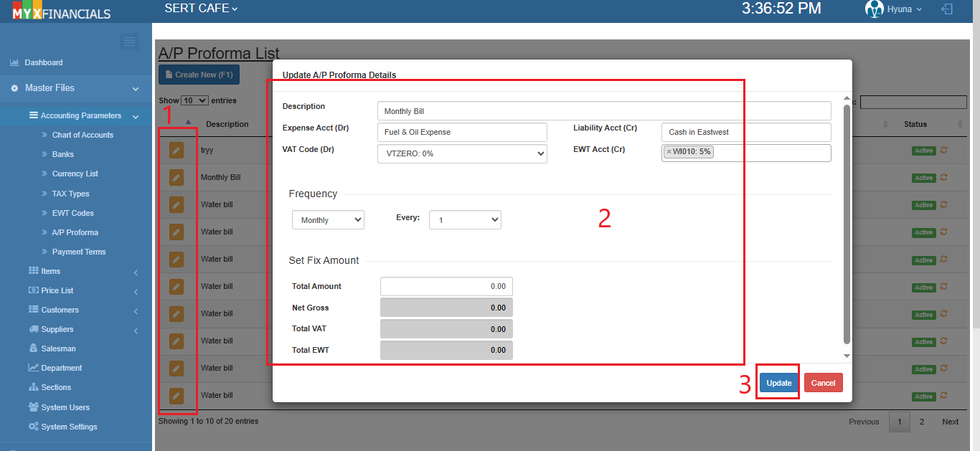
Task: Click the Total Amount input field
Action: click(x=446, y=286)
